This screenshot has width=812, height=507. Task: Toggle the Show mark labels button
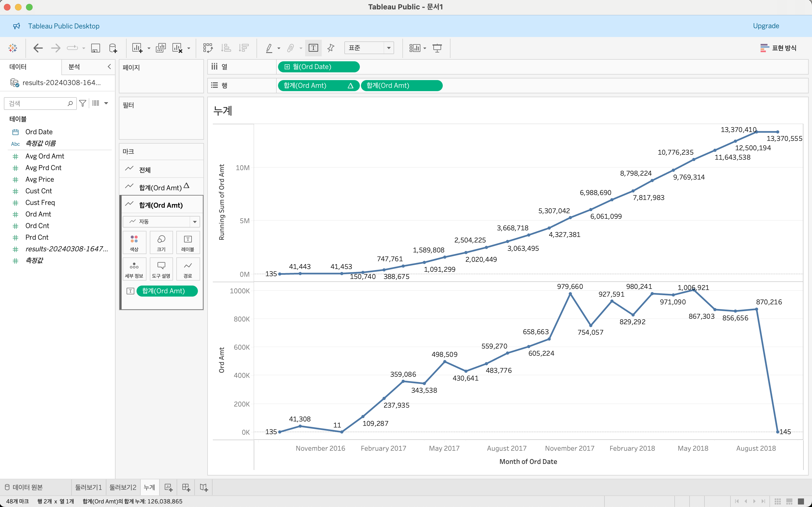pos(313,48)
